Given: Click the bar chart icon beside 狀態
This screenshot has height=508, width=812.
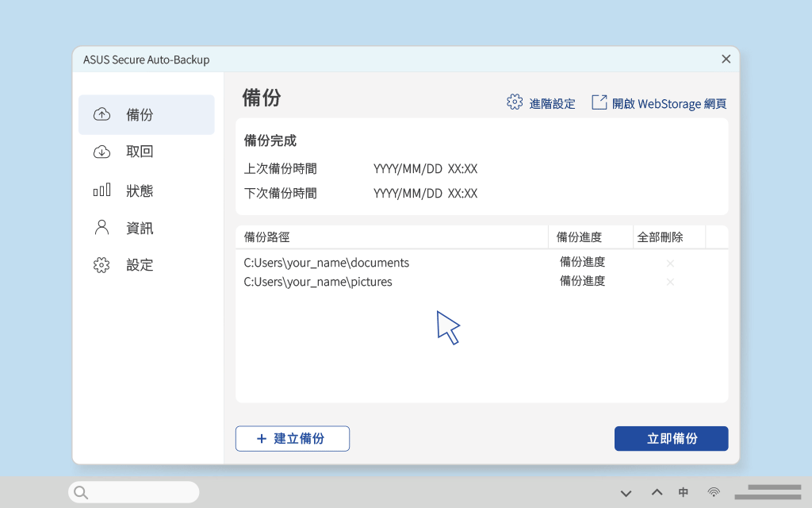Looking at the screenshot, I should (x=101, y=190).
